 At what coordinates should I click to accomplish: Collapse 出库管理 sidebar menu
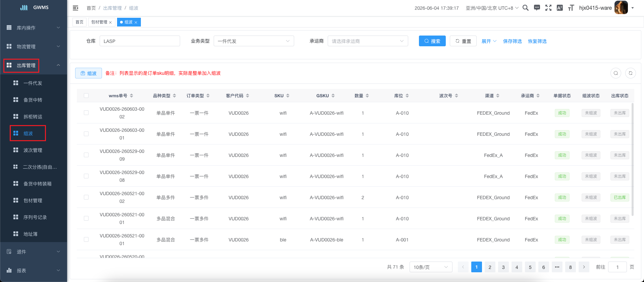click(x=34, y=65)
